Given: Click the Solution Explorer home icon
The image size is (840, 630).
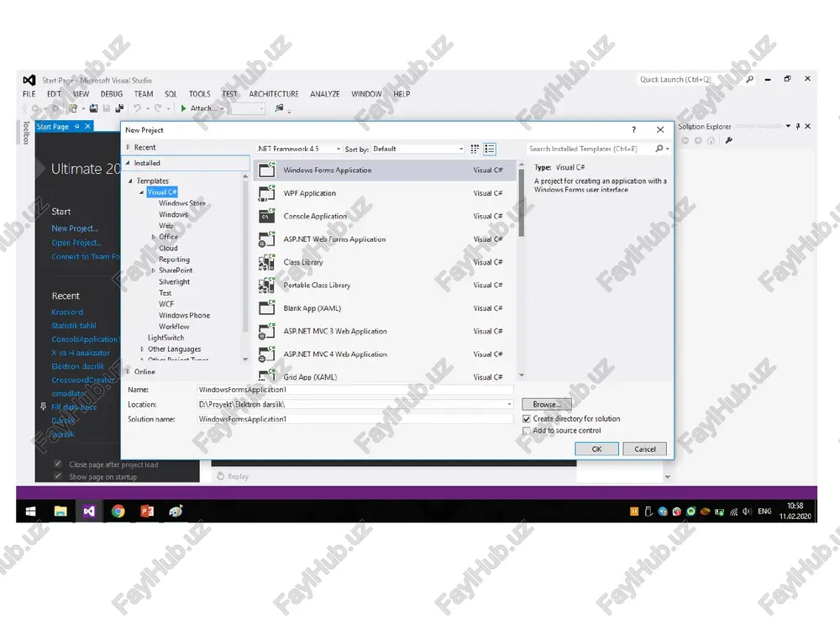Looking at the screenshot, I should 711,140.
